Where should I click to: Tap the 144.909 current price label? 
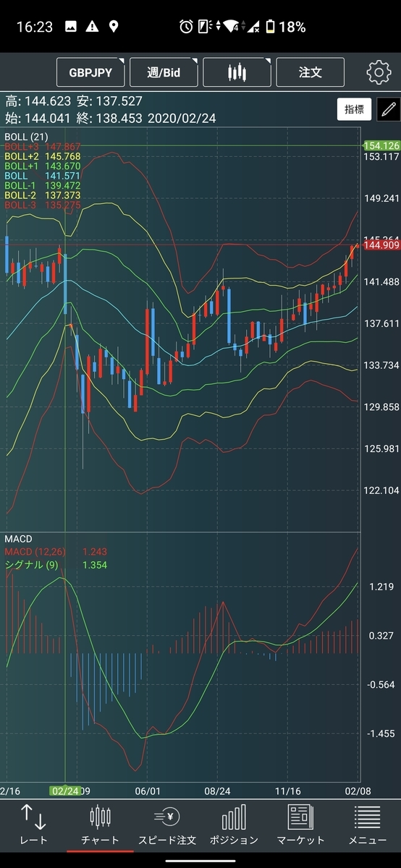pos(381,245)
